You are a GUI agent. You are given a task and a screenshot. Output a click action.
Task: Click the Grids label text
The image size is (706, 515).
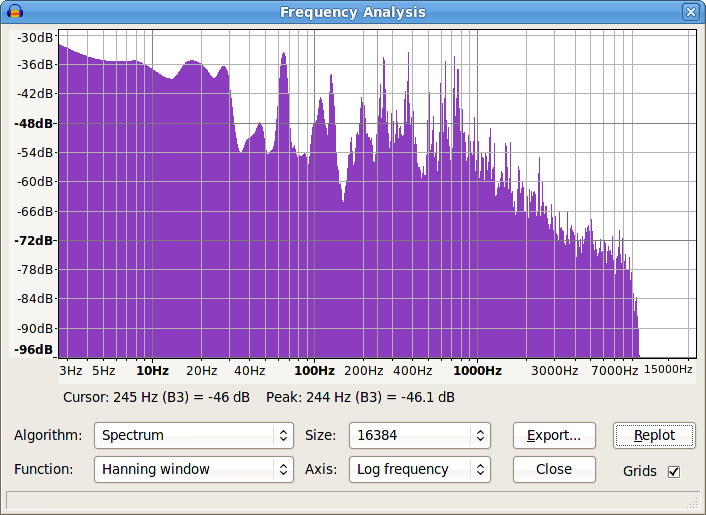click(x=639, y=471)
